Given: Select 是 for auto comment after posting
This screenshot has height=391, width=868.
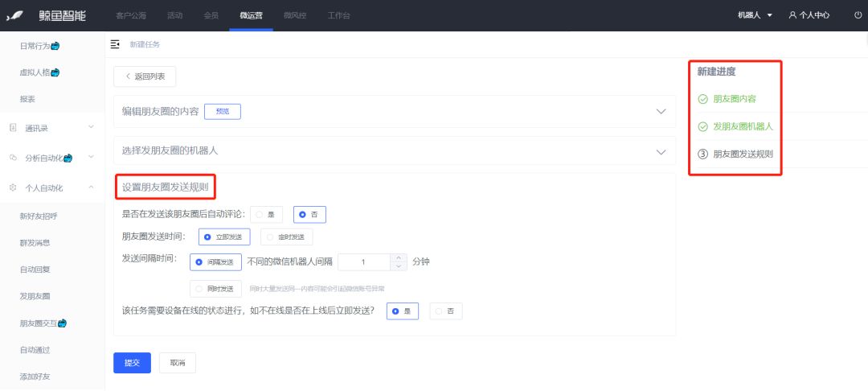Looking at the screenshot, I should coord(266,214).
